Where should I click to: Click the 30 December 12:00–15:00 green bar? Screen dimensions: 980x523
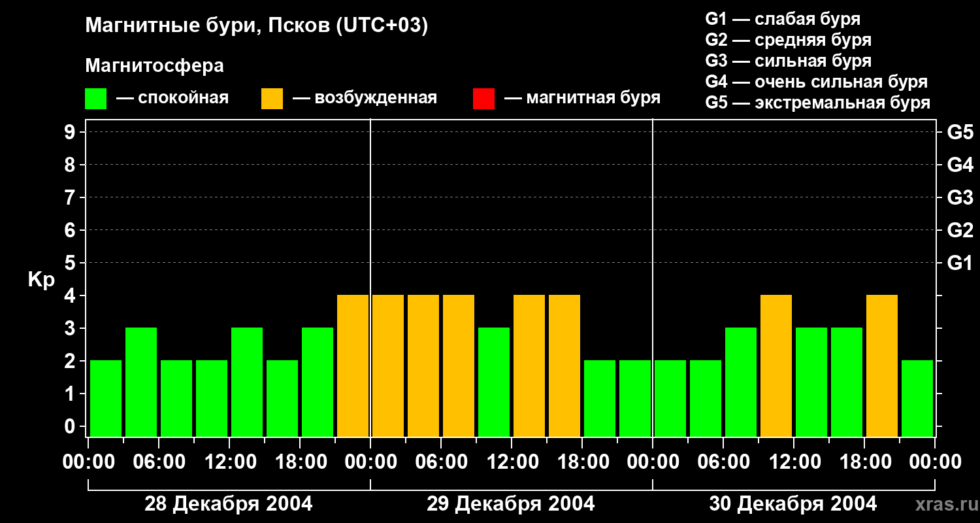coord(811,382)
